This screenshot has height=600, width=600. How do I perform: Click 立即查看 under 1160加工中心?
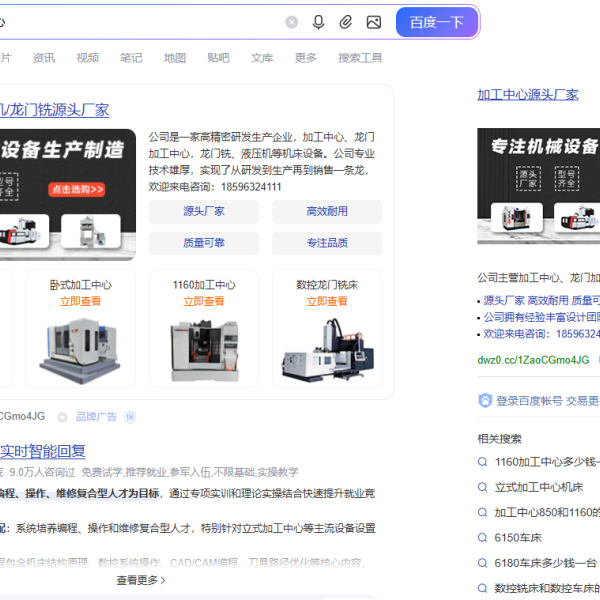pyautogui.click(x=204, y=302)
